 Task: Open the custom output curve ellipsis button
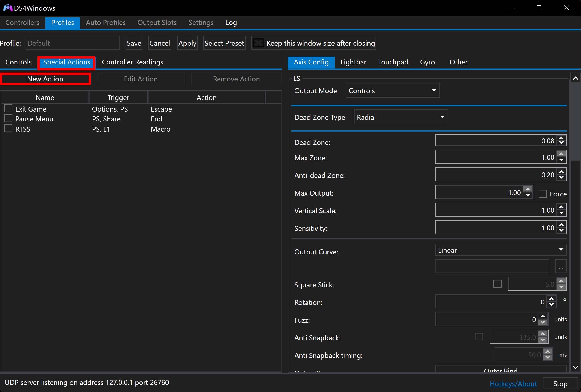tap(561, 266)
